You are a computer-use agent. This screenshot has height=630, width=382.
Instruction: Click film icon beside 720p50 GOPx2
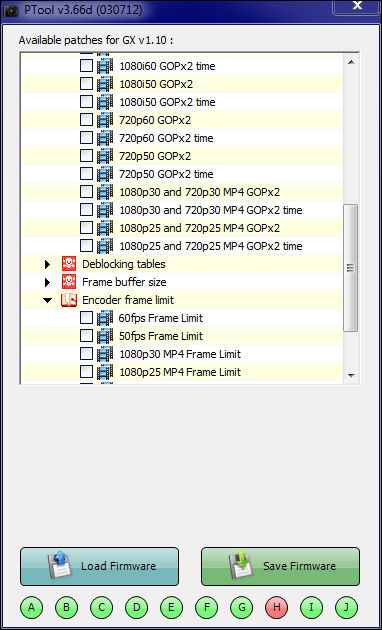coord(105,156)
